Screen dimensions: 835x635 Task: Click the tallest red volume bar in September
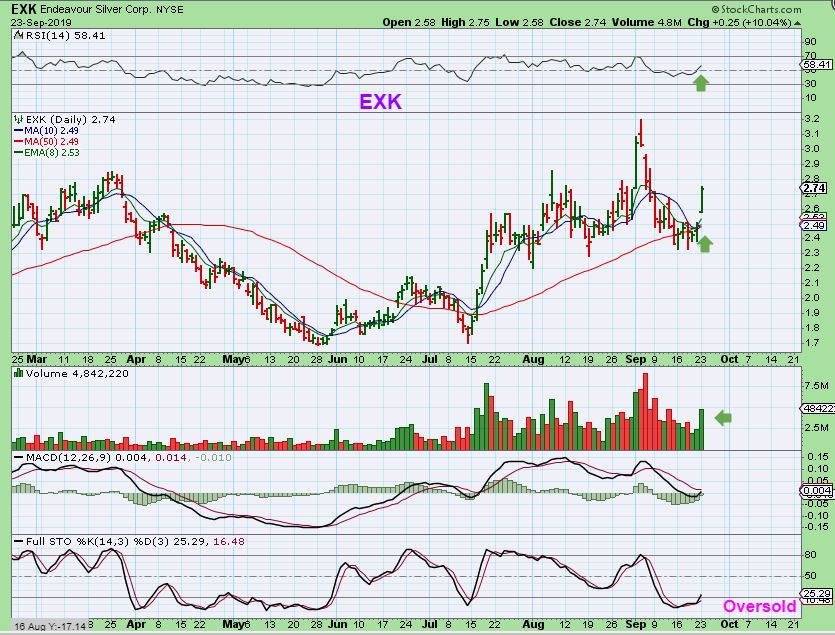(x=645, y=412)
